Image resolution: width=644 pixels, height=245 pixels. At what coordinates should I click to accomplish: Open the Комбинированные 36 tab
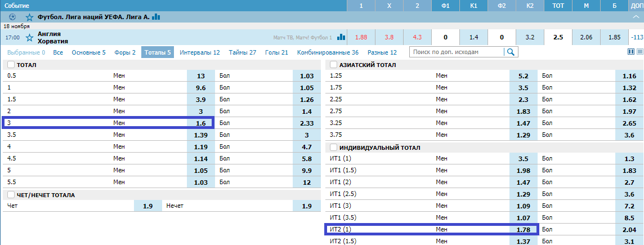coord(328,52)
